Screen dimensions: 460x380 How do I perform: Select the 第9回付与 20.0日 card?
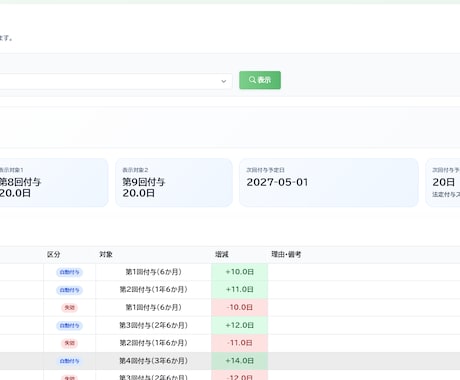coord(174,182)
